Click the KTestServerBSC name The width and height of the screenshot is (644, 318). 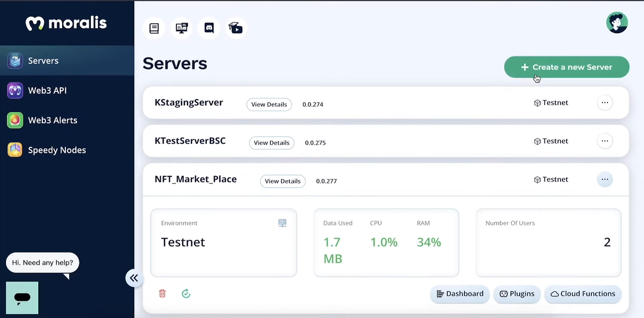[x=190, y=141]
